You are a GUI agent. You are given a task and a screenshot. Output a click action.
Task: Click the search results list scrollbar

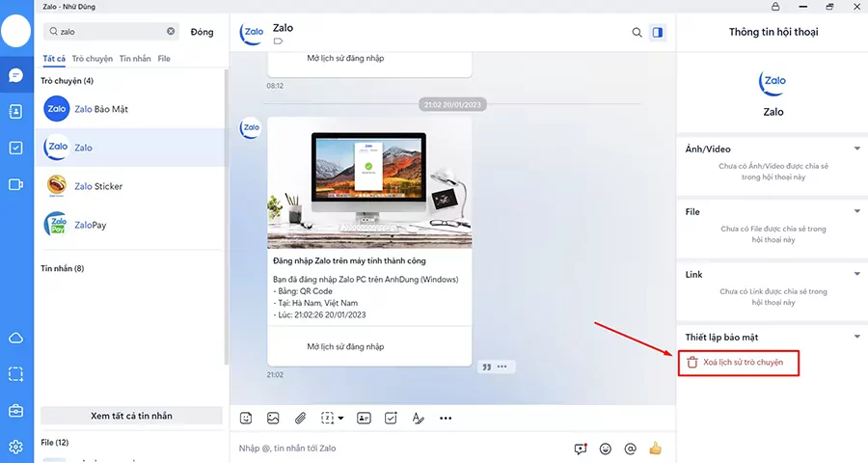pyautogui.click(x=226, y=216)
